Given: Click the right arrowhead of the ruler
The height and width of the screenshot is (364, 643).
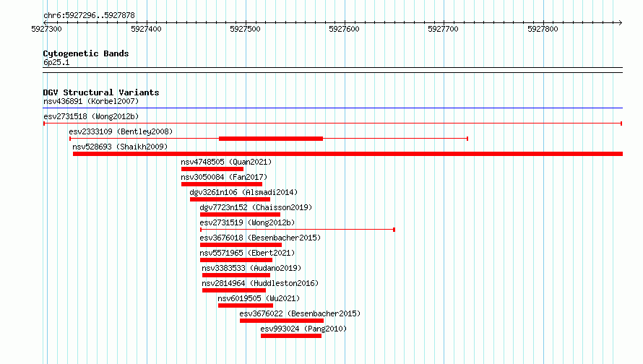Looking at the screenshot, I should [x=621, y=23].
